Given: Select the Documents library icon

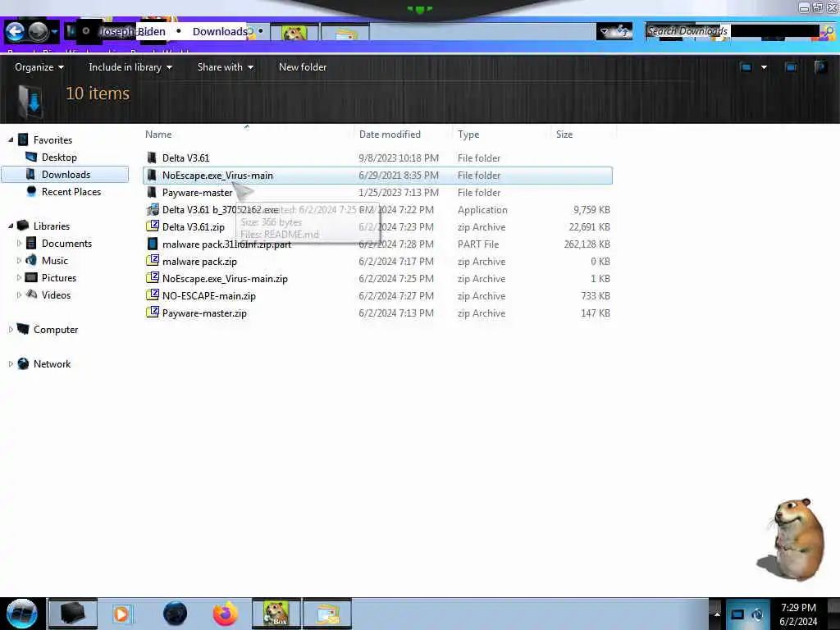Looking at the screenshot, I should (x=32, y=243).
